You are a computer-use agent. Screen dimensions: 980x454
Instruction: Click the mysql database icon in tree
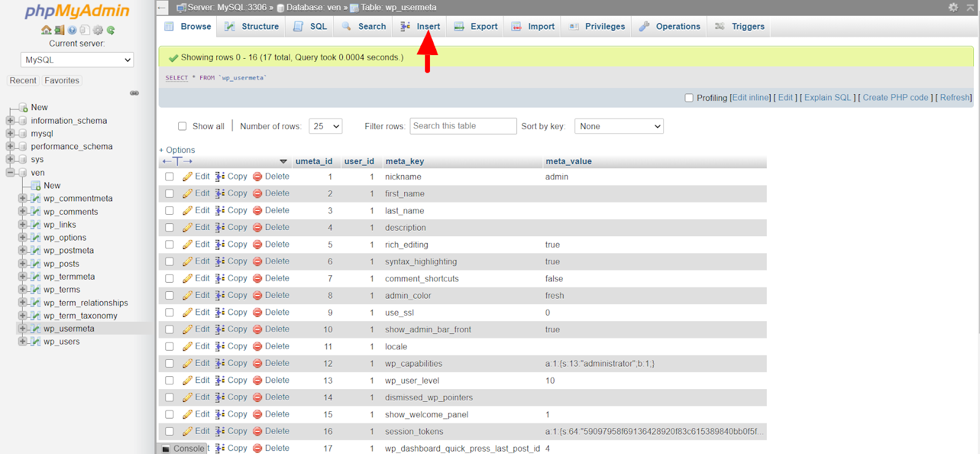click(23, 133)
